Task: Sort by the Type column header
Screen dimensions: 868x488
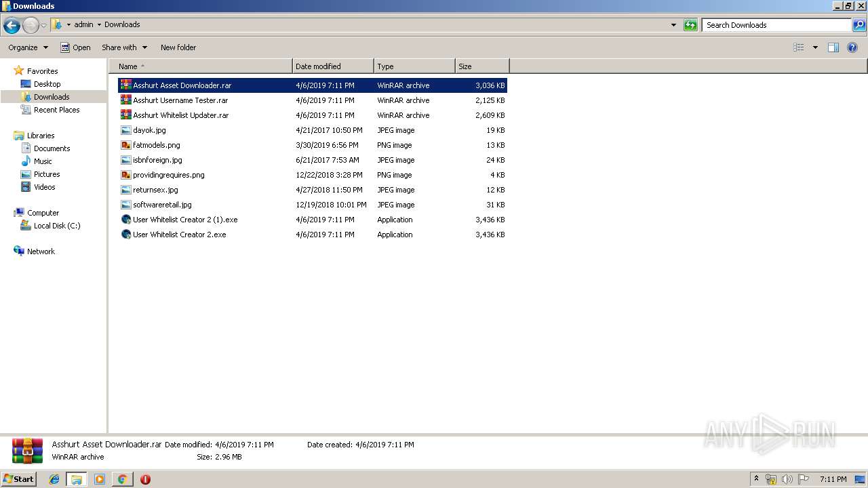Action: pos(414,66)
